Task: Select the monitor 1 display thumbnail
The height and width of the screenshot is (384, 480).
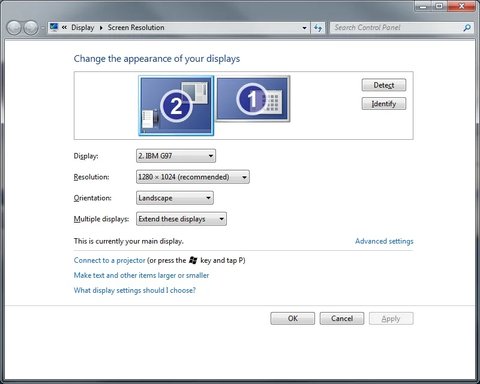Action: tap(253, 99)
